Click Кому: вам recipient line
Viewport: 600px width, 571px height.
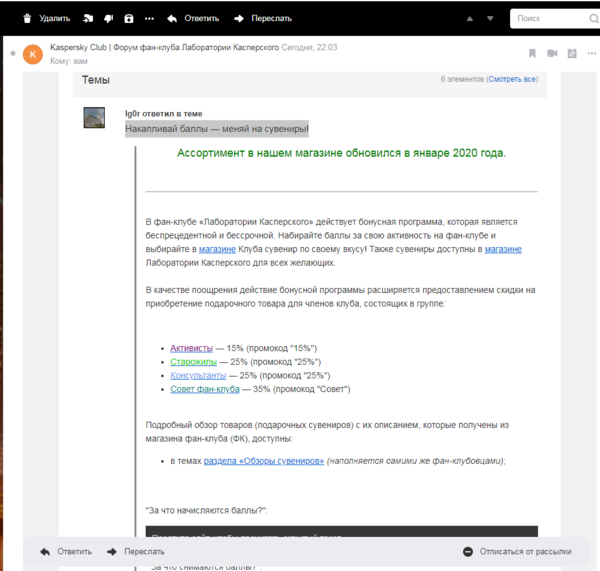(69, 61)
